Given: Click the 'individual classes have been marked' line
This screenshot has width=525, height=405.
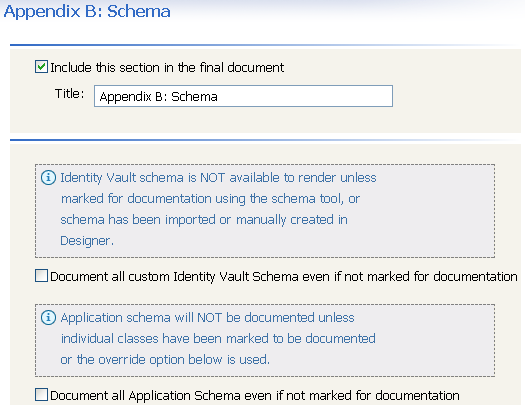Looking at the screenshot, I should coord(218,338).
